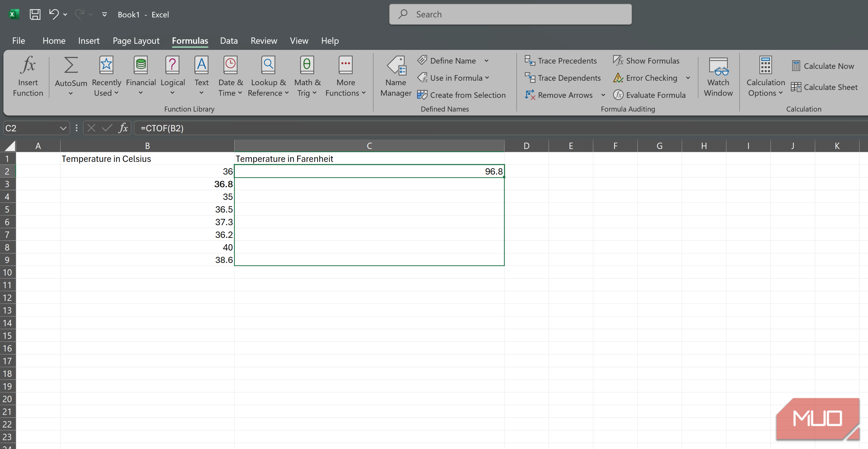Click the Undo arrow icon

54,14
